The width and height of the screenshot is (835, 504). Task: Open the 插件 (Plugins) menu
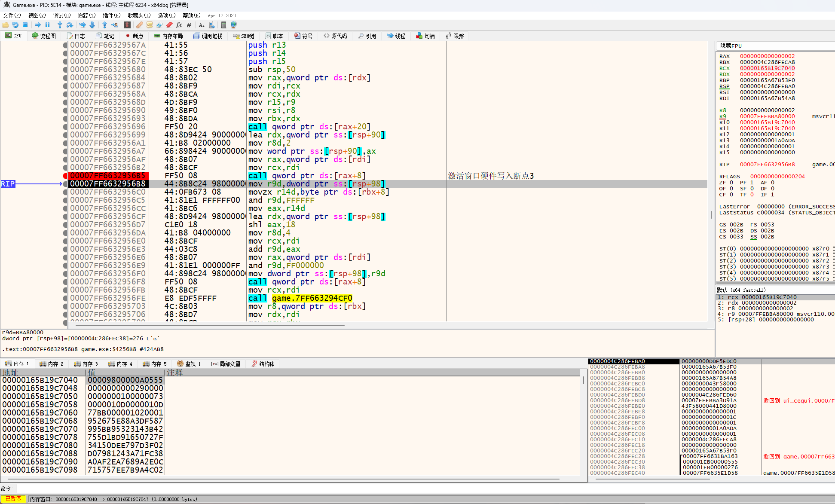pyautogui.click(x=111, y=15)
